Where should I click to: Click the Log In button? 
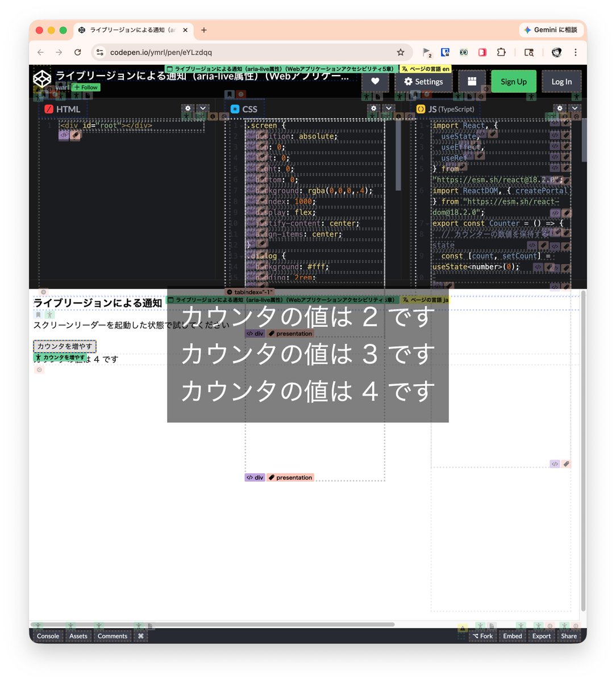[x=561, y=81]
